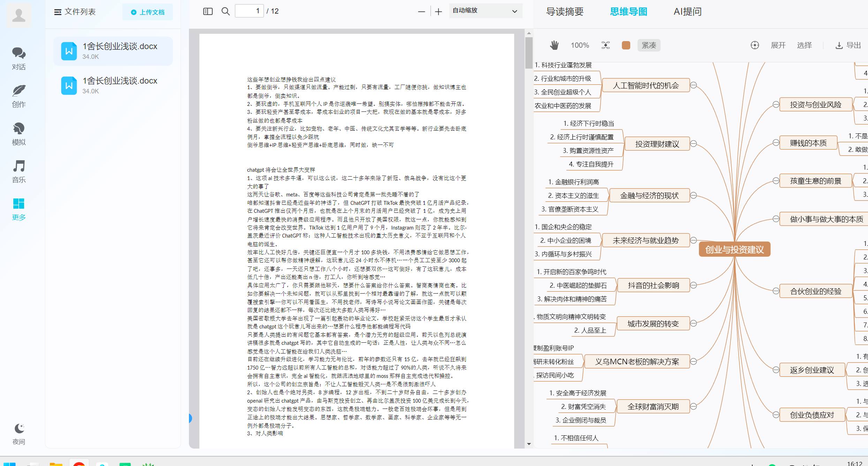Image resolution: width=868 pixels, height=466 pixels.
Task: Select 2. 中医崛起的垫脚石 leaf
Action: point(578,286)
